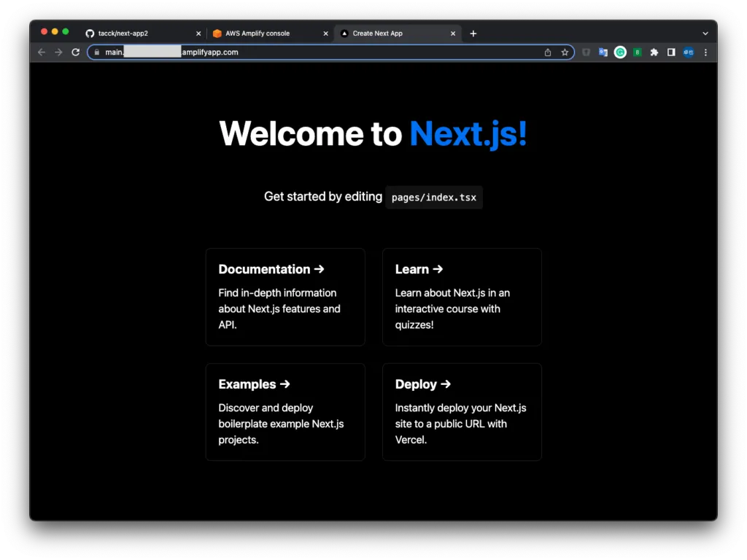Open the Chrome three-dot menu
The width and height of the screenshot is (747, 560).
[x=705, y=52]
